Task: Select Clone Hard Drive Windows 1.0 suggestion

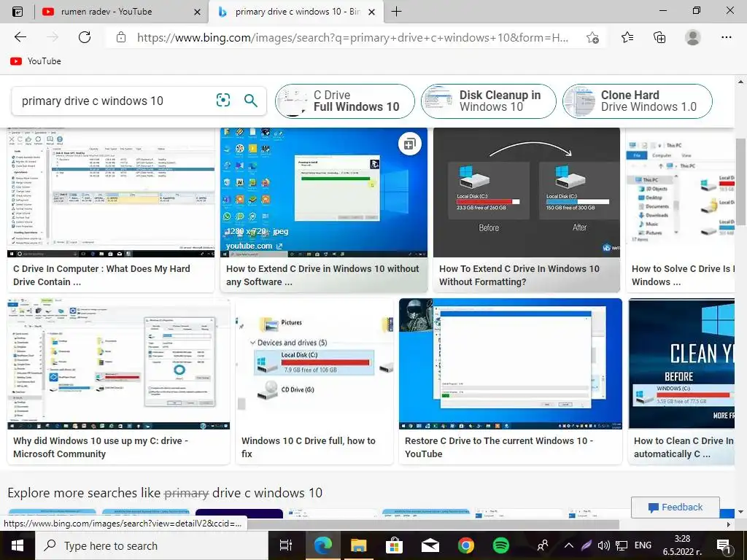Action: coord(638,101)
